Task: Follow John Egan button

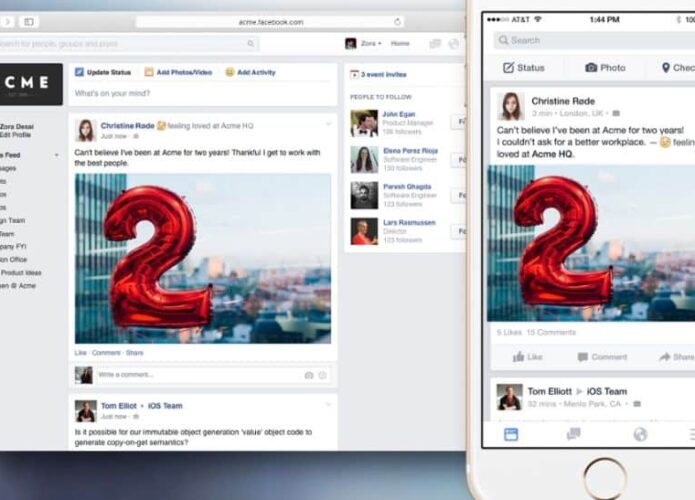Action: (459, 121)
